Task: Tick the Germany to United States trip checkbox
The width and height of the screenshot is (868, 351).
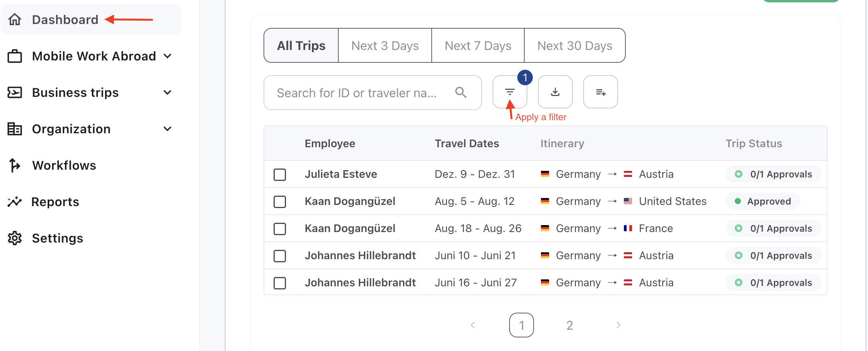Action: (280, 201)
